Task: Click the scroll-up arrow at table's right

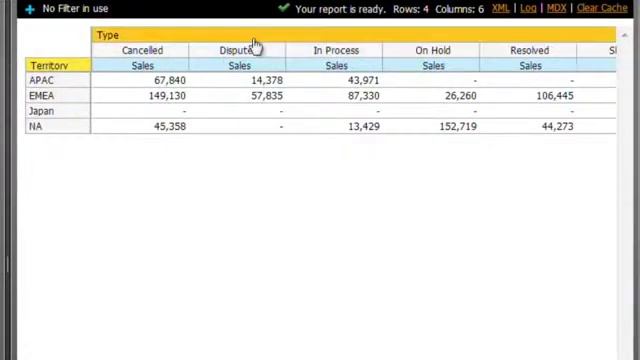Action: 624,36
